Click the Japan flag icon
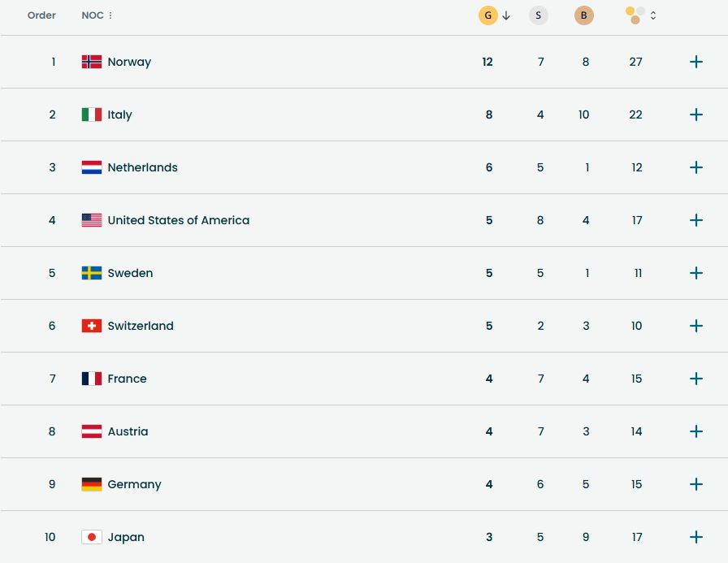The width and height of the screenshot is (728, 563). (92, 537)
